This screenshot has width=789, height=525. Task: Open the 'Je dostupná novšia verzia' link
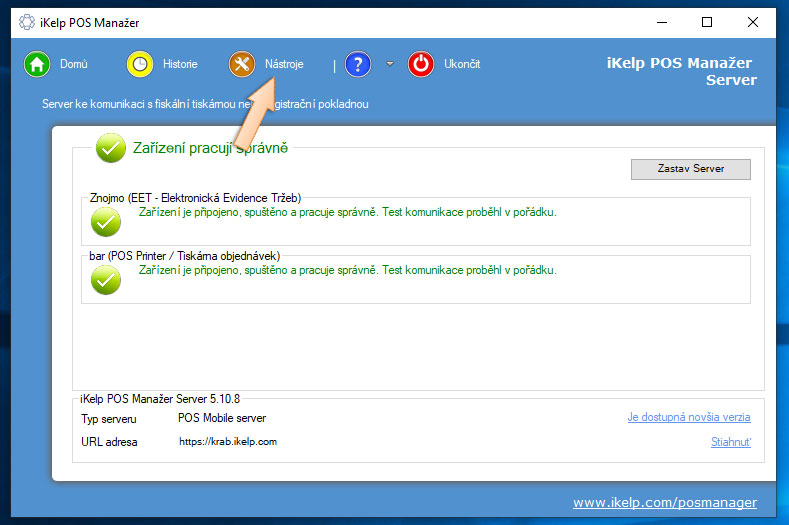coord(688,417)
